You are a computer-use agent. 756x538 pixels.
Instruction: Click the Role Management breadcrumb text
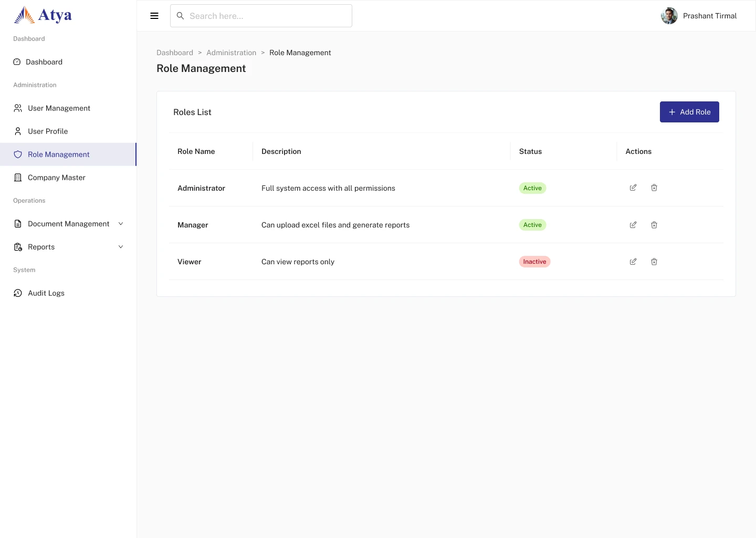click(x=300, y=53)
